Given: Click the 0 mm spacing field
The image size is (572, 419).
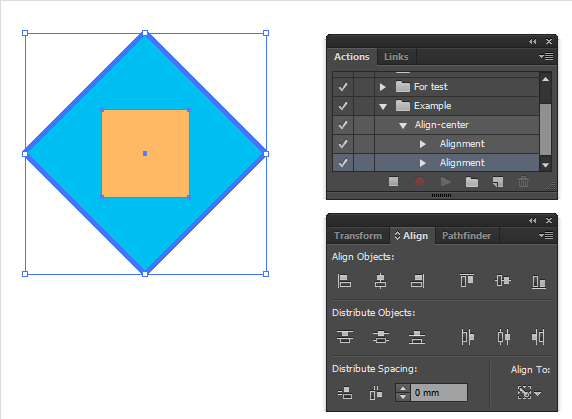Looking at the screenshot, I should tap(439, 393).
